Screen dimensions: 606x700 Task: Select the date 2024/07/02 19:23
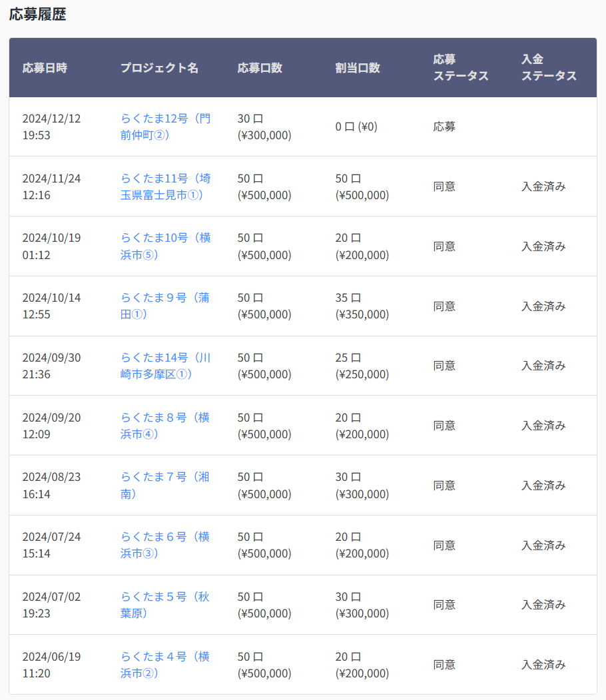tap(52, 605)
